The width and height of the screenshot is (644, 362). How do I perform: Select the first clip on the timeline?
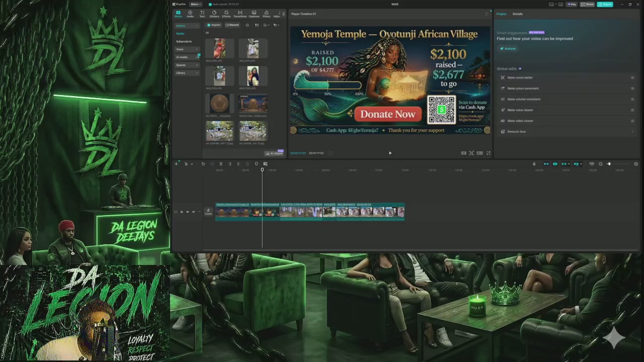pos(232,212)
